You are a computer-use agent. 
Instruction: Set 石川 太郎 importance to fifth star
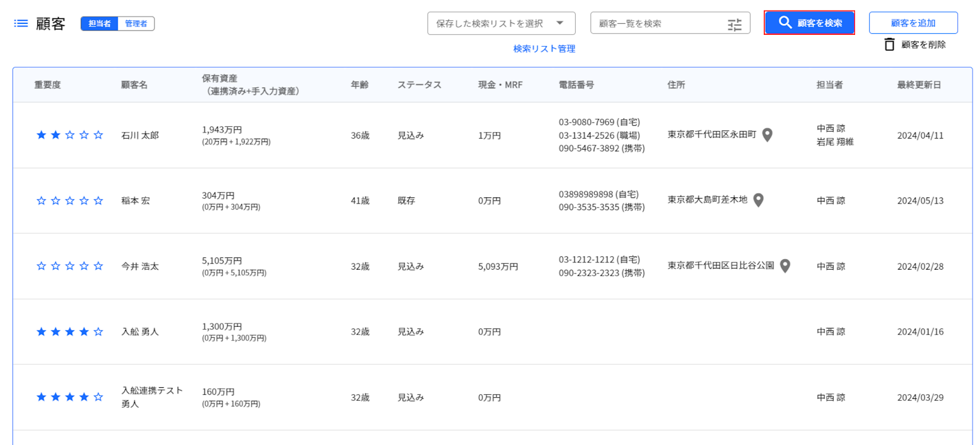point(98,135)
